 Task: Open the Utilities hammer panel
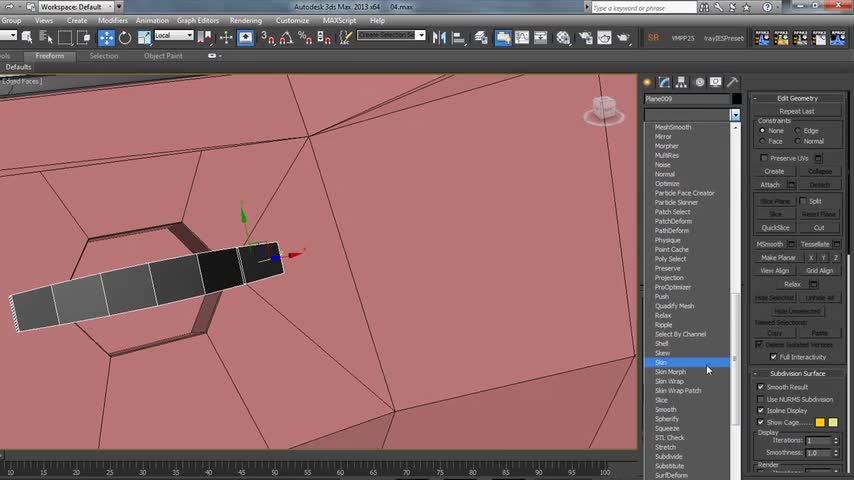click(x=733, y=82)
